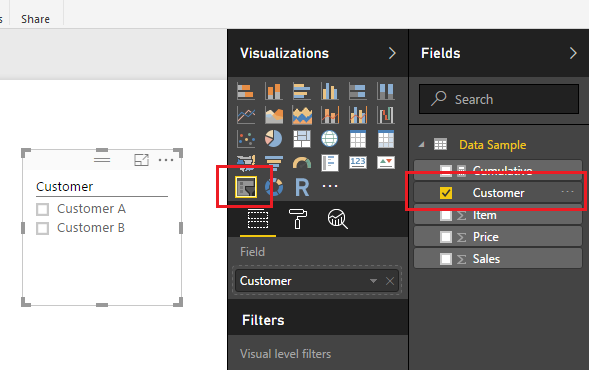Choose the Waterfall chart visualization
Image resolution: width=589 pixels, height=370 pixels.
pos(386,115)
